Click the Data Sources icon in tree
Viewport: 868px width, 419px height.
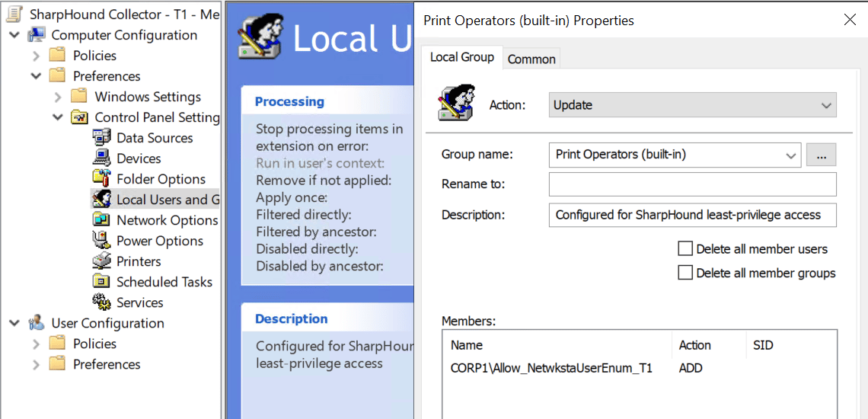(101, 138)
